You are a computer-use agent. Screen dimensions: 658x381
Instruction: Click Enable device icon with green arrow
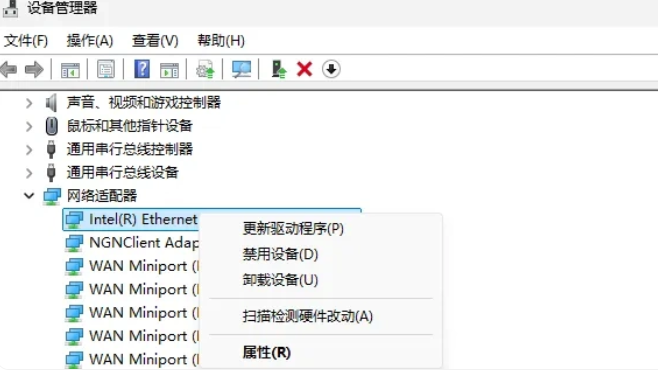pyautogui.click(x=279, y=69)
